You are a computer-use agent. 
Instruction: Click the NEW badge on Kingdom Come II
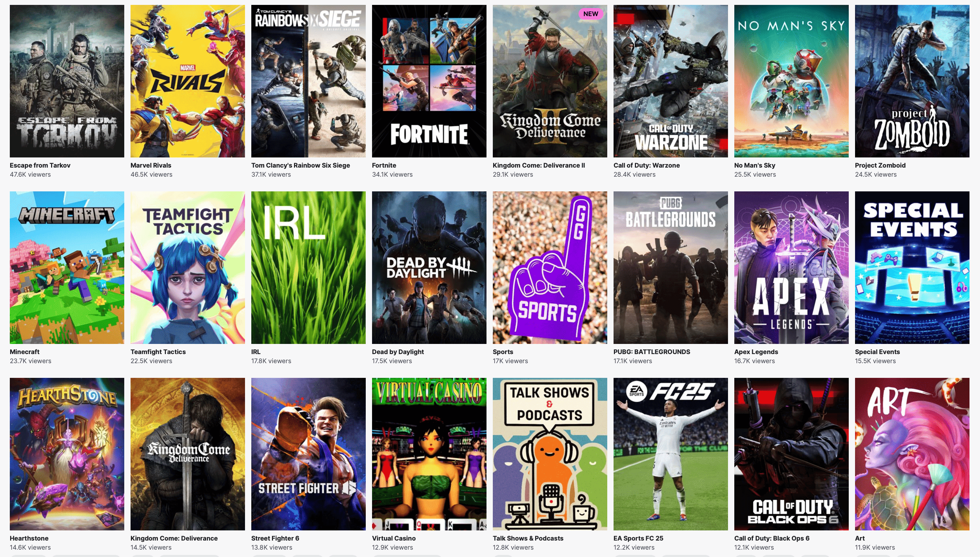(590, 14)
